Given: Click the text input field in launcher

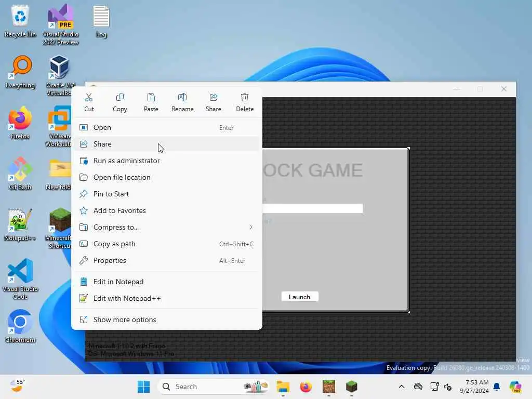Looking at the screenshot, I should coord(312,209).
